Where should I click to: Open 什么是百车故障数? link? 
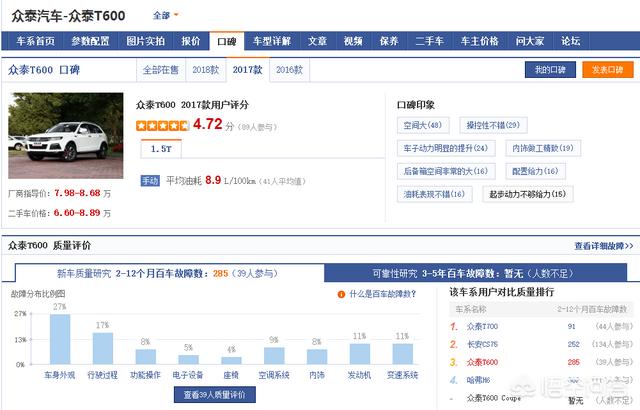tap(382, 294)
